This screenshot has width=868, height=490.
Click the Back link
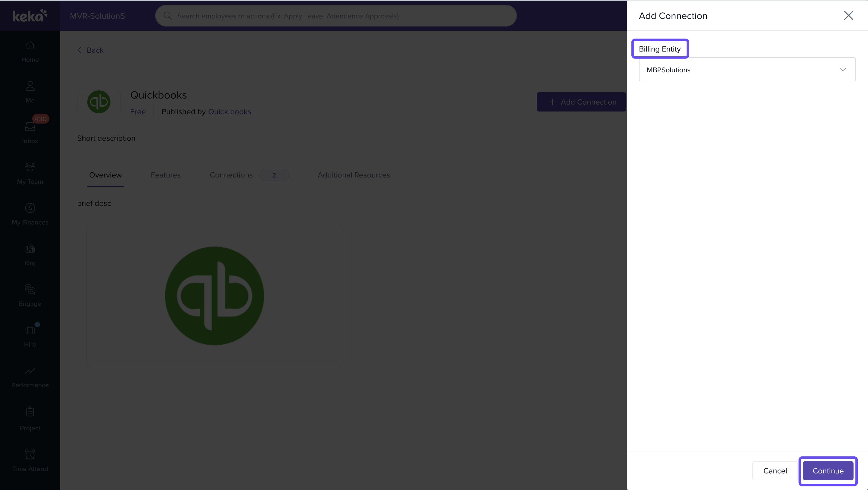(x=91, y=50)
